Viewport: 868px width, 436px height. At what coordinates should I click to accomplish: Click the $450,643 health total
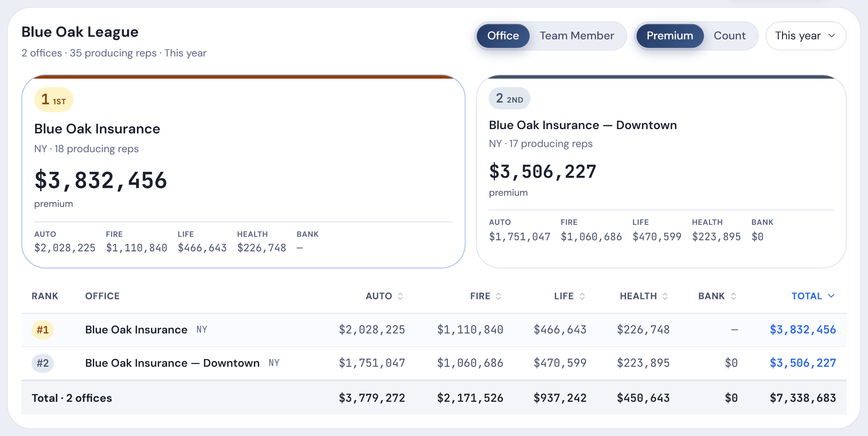(643, 398)
